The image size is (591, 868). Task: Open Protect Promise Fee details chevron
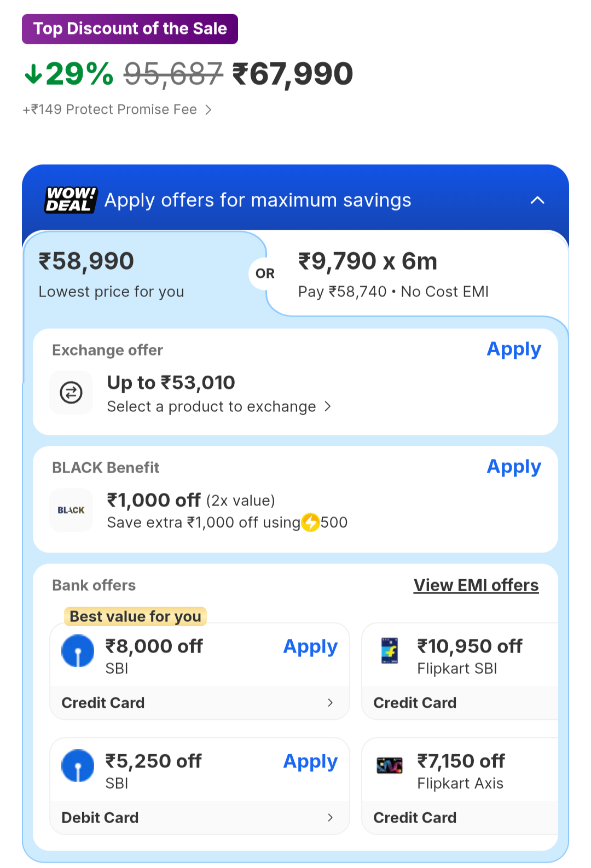pos(208,110)
